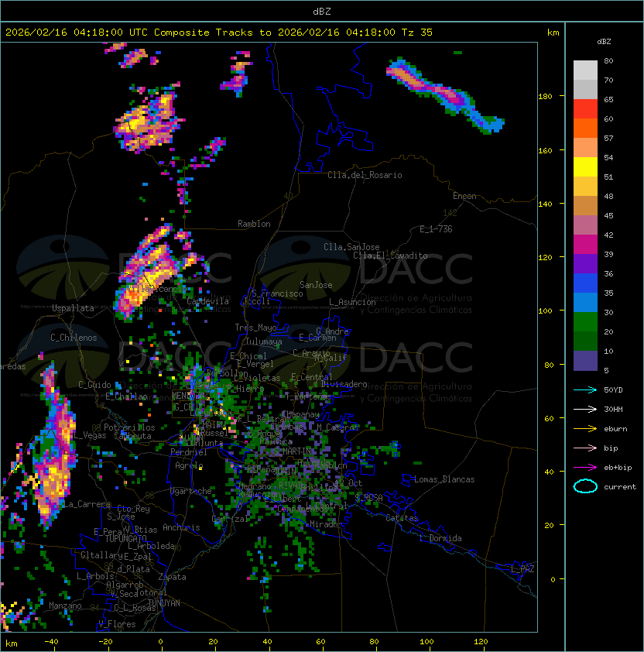Click the cyan 50YD arrow in legend
This screenshot has width=644, height=652.
(585, 389)
